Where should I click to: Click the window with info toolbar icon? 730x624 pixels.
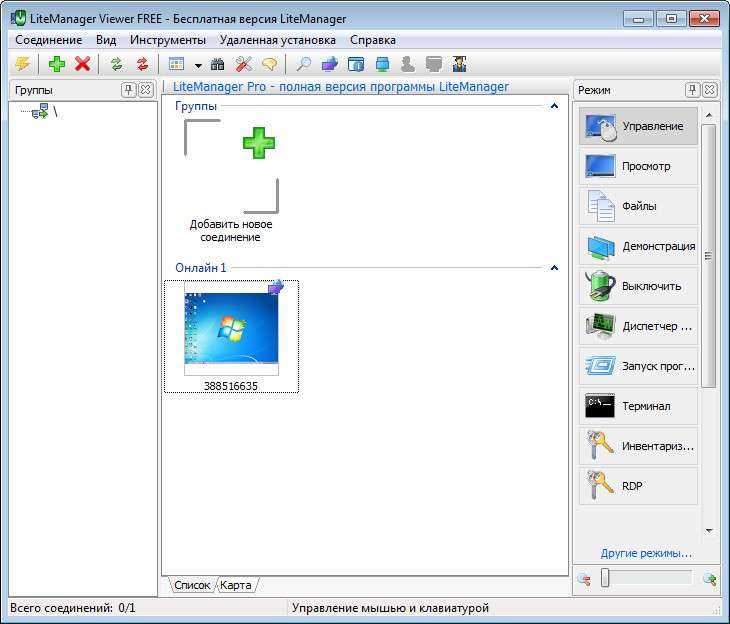(356, 64)
